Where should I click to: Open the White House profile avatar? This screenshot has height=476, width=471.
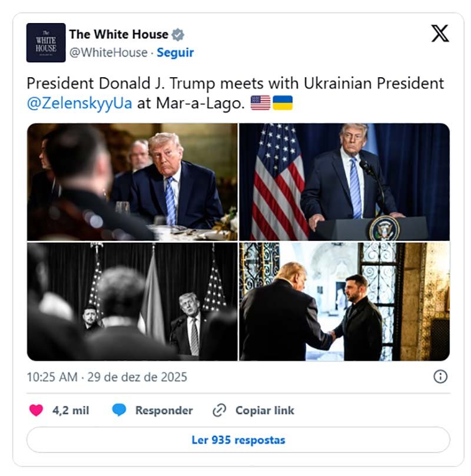(x=46, y=43)
